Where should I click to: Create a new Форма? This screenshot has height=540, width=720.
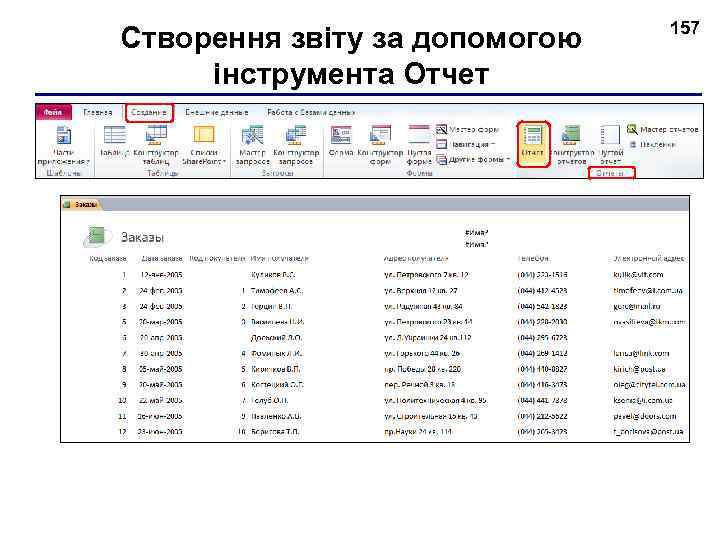click(x=341, y=141)
